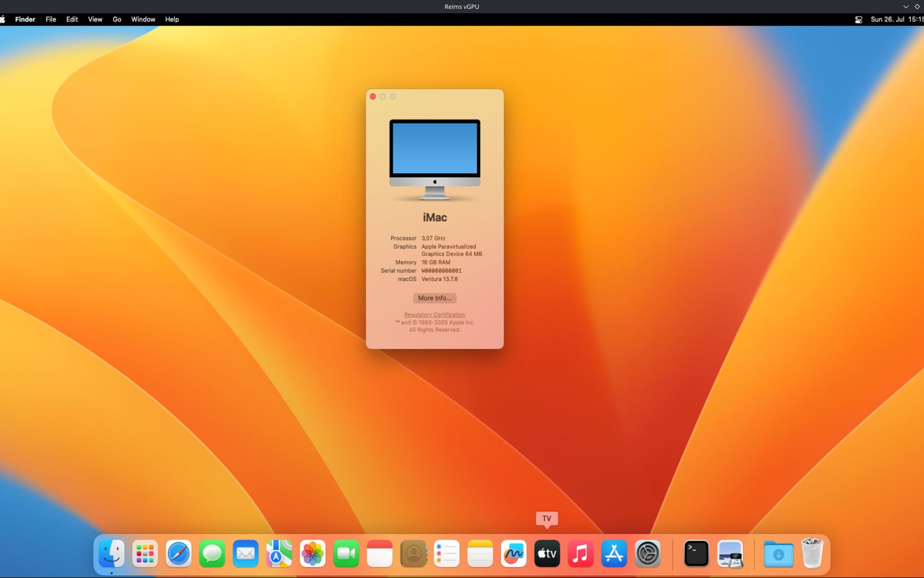Screen dimensions: 924x578
Task: Open the Window menu
Action: (x=143, y=19)
